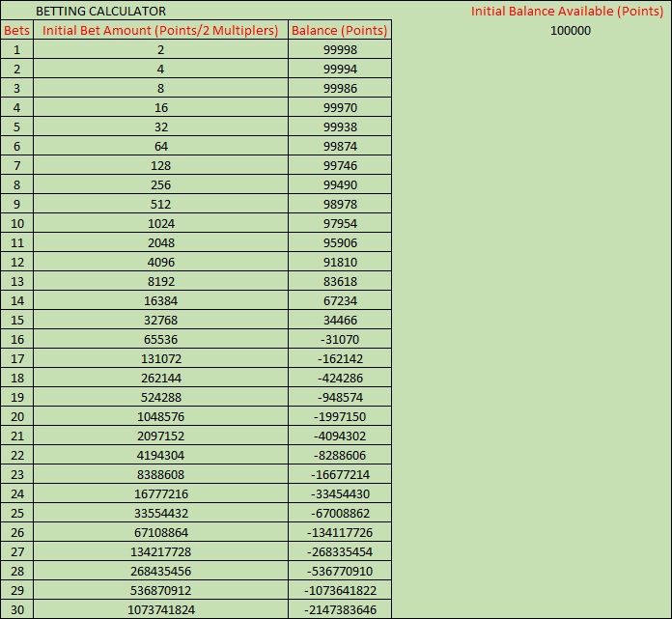Click balance cell 83618
672x619 pixels.
click(x=340, y=281)
